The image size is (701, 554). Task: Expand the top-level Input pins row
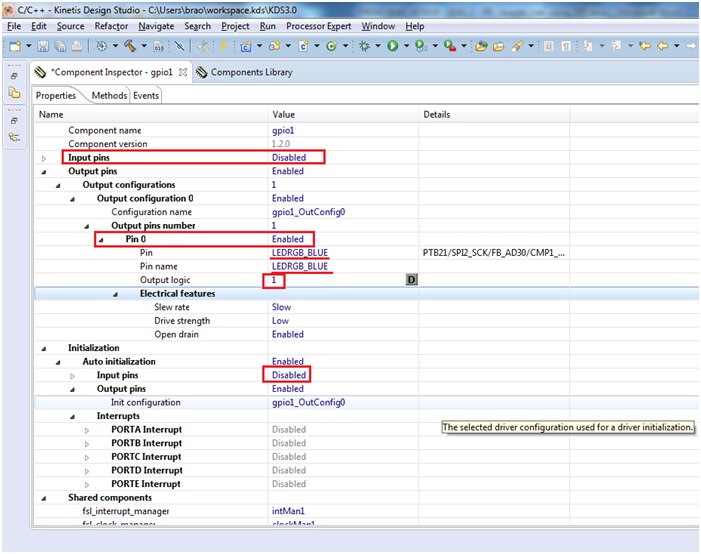tap(44, 158)
